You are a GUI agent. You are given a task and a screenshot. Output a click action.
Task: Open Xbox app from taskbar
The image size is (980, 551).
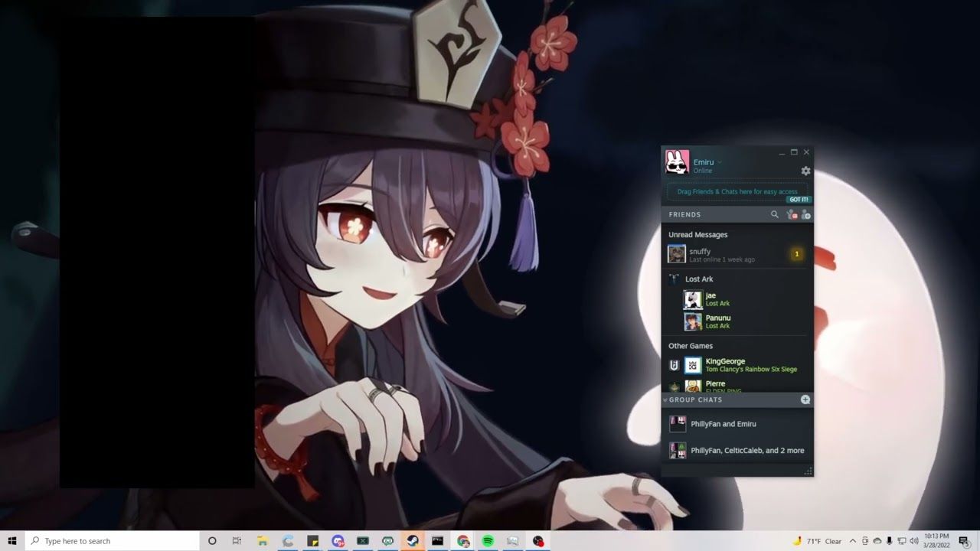point(363,541)
